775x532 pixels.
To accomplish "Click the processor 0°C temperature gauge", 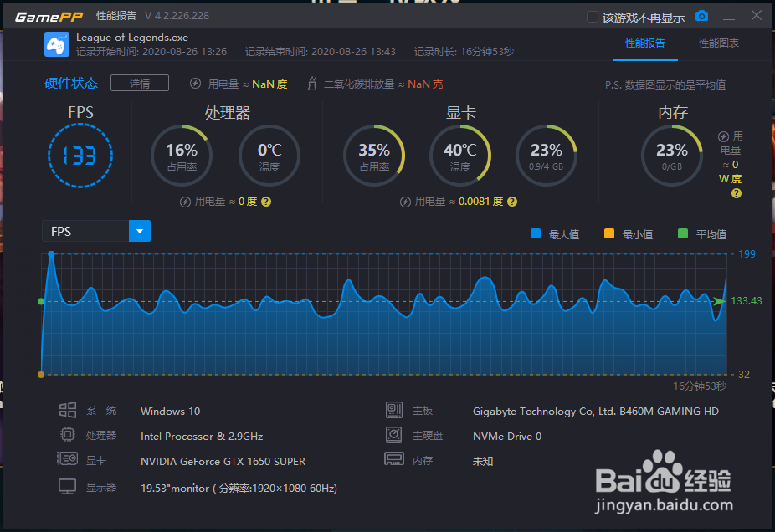I will pos(269,156).
